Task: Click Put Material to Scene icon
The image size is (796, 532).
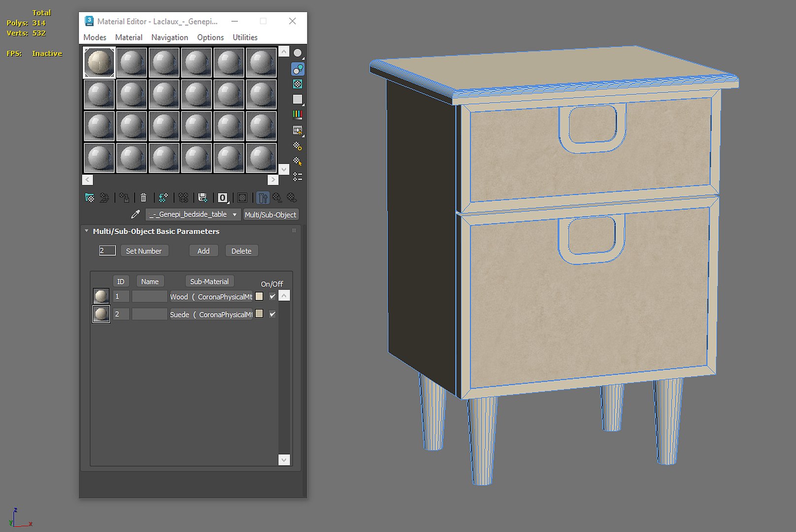Action: 104,198
